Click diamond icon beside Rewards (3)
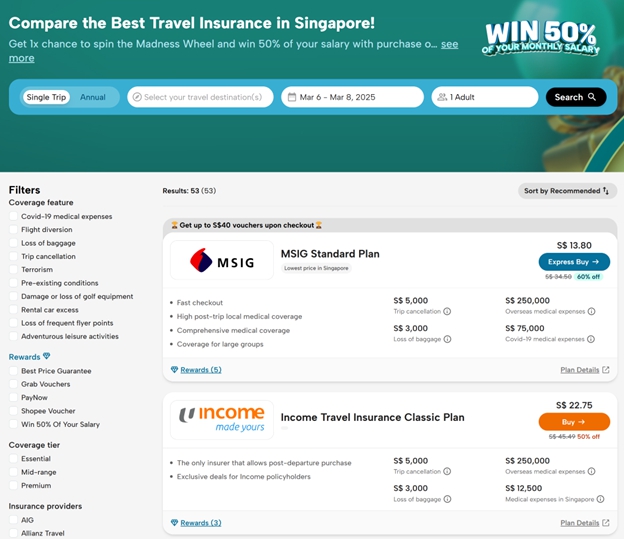This screenshot has width=624, height=539. (174, 523)
